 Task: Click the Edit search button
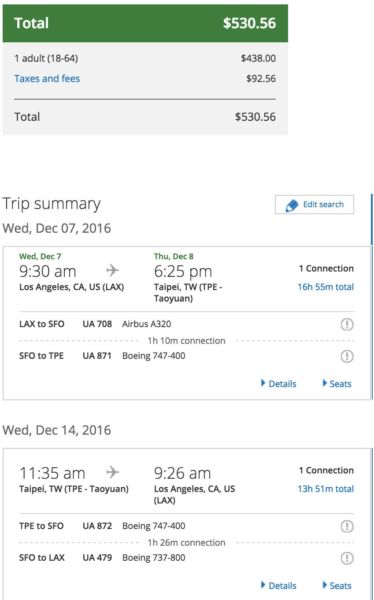(x=314, y=205)
